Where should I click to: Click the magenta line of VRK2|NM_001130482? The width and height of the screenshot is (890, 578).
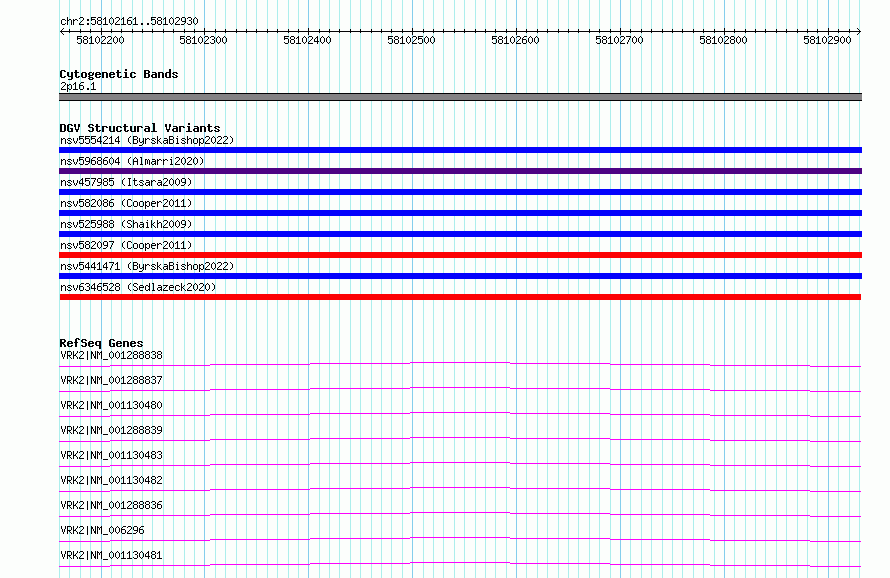460,489
